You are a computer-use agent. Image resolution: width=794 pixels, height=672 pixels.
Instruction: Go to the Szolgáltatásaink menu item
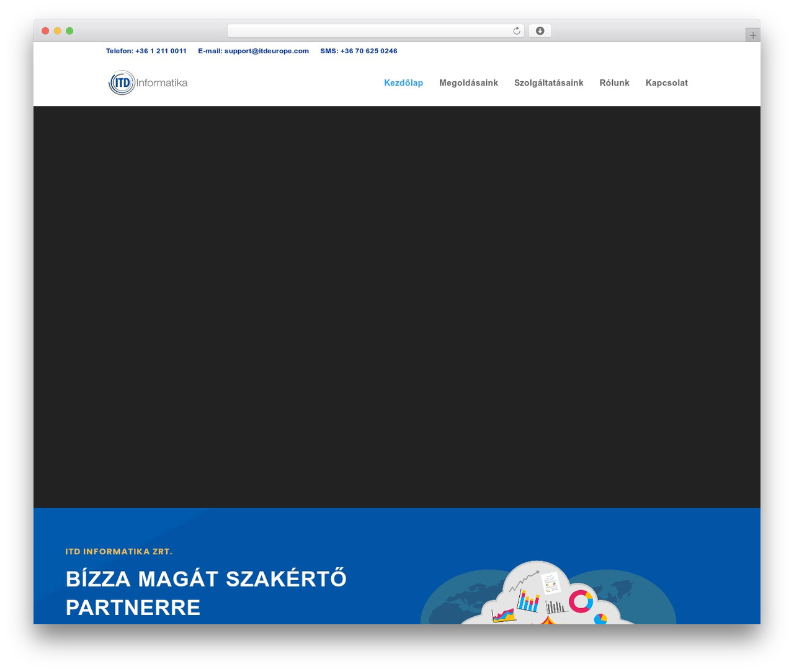(548, 83)
